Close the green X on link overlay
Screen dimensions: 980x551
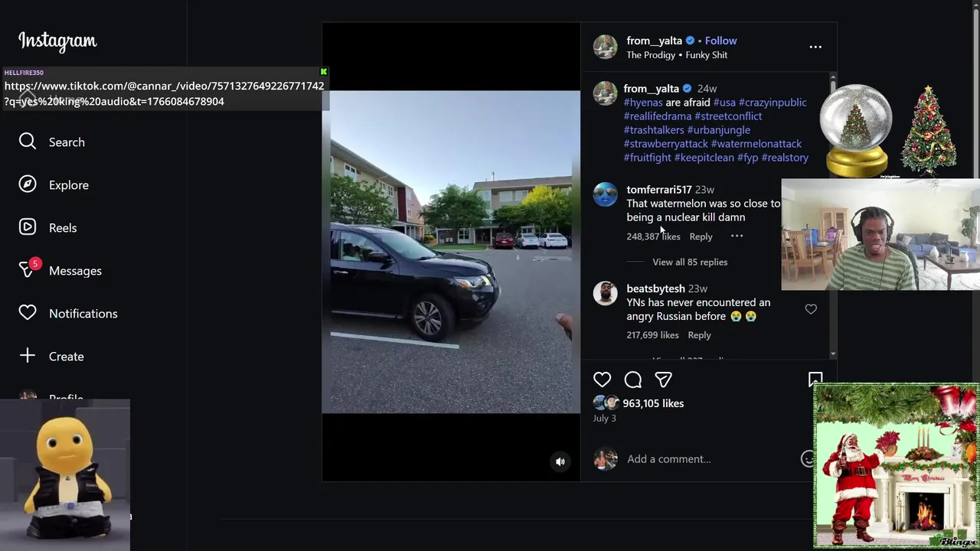(323, 72)
